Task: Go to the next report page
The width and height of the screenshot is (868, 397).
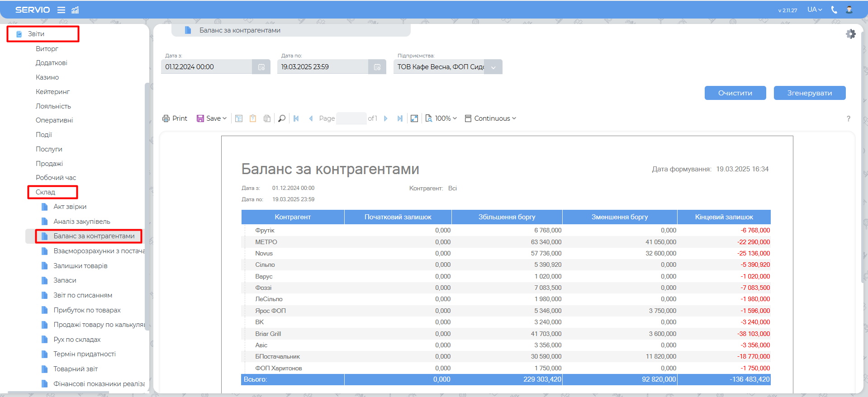Action: pyautogui.click(x=386, y=118)
